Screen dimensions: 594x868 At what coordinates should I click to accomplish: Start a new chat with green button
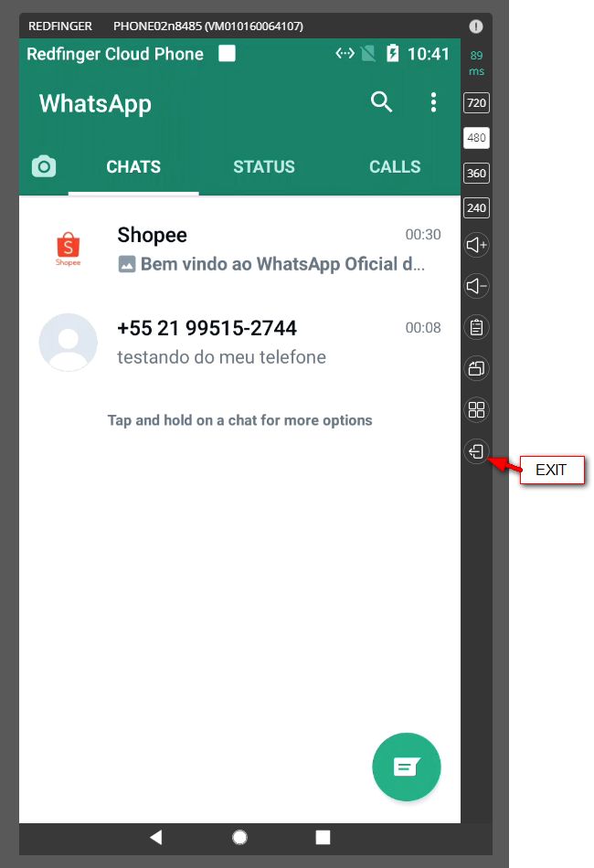tap(407, 767)
